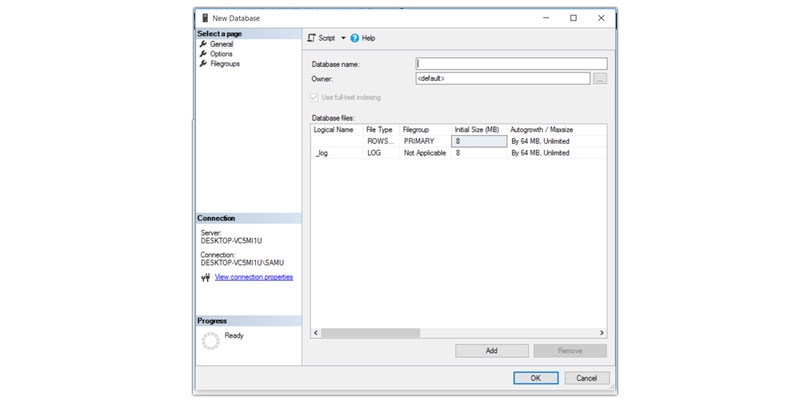The width and height of the screenshot is (800, 400).
Task: Click the ROWS file type cell
Action: tap(381, 141)
